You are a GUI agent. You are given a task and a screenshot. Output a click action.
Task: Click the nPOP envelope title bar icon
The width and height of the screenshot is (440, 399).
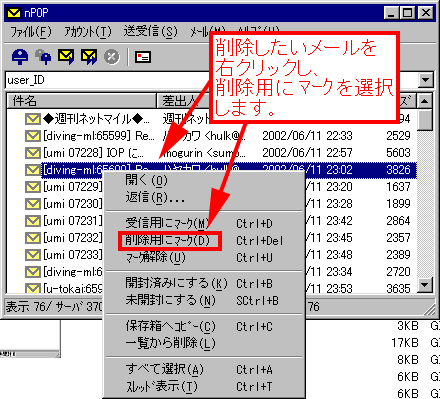tap(14, 13)
